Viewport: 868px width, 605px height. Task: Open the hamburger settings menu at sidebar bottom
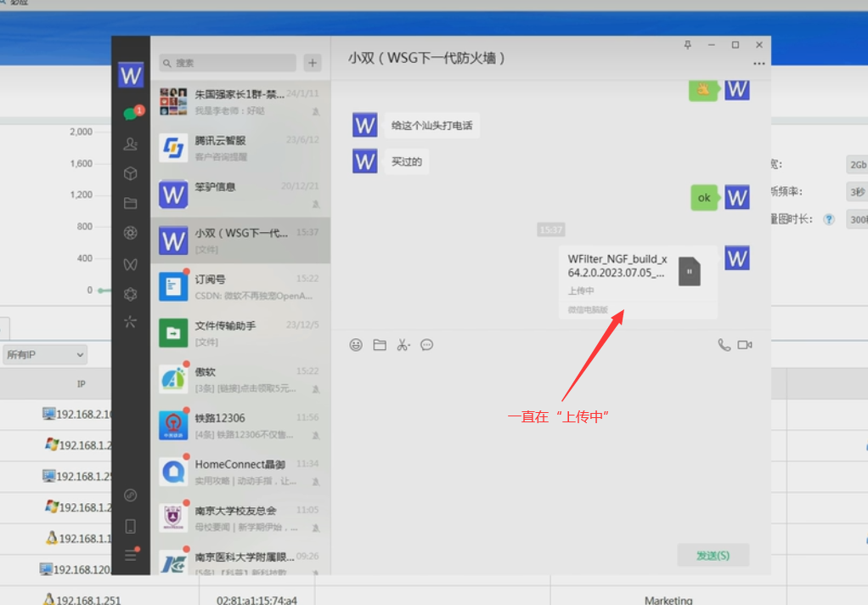pyautogui.click(x=130, y=555)
